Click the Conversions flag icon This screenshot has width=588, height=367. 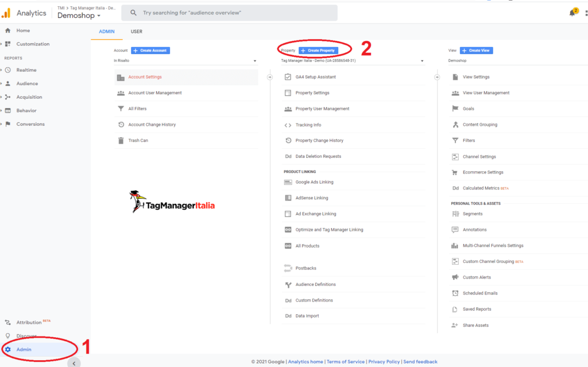pyautogui.click(x=8, y=124)
